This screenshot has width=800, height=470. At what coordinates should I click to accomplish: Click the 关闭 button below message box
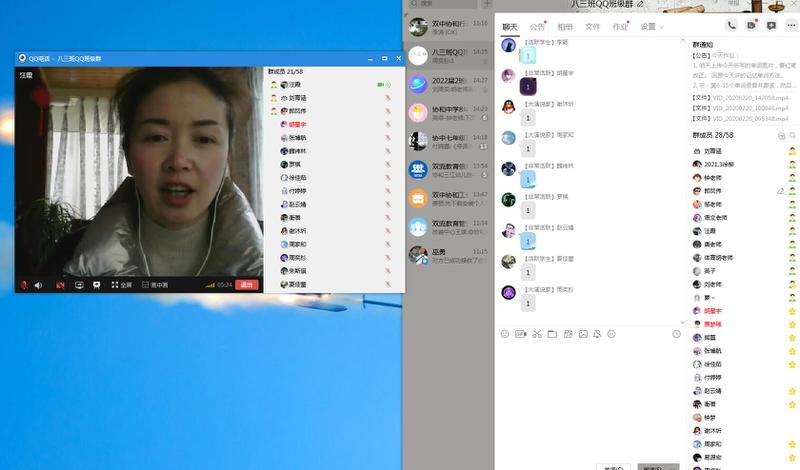point(613,467)
